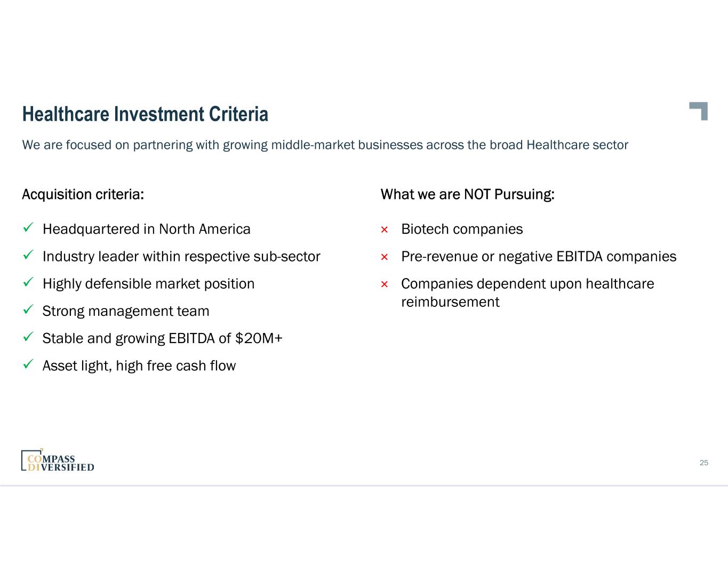The width and height of the screenshot is (728, 563).
Task: Click the checkmark next to Asset light
Action: coord(29,364)
